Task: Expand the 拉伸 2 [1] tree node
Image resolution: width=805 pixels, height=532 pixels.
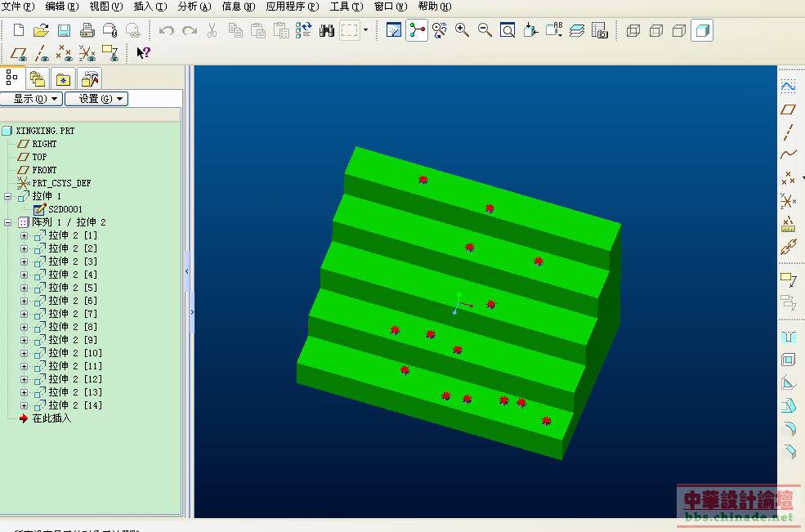Action: pyautogui.click(x=24, y=235)
